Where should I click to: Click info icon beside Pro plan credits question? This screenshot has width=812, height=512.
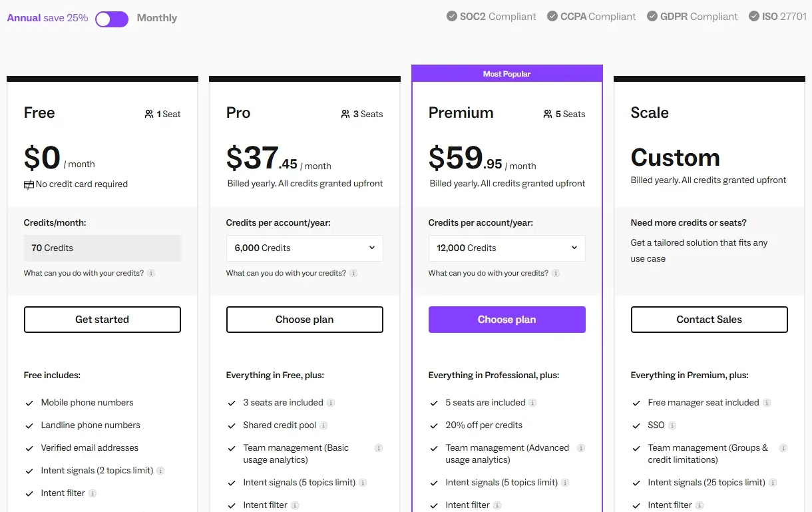coord(353,273)
